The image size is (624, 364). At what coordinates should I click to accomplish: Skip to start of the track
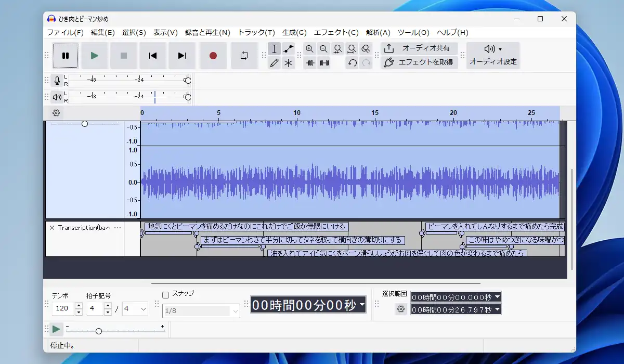point(153,56)
